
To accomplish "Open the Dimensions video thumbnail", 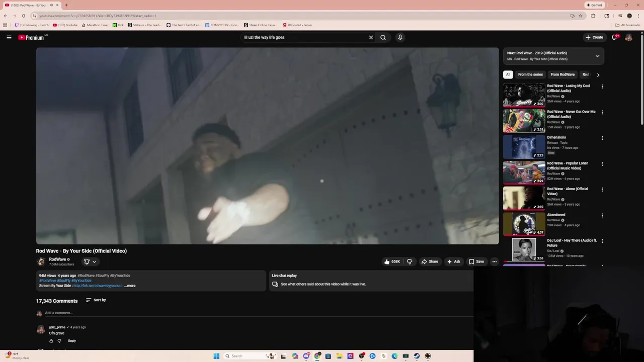I will click(x=524, y=146).
